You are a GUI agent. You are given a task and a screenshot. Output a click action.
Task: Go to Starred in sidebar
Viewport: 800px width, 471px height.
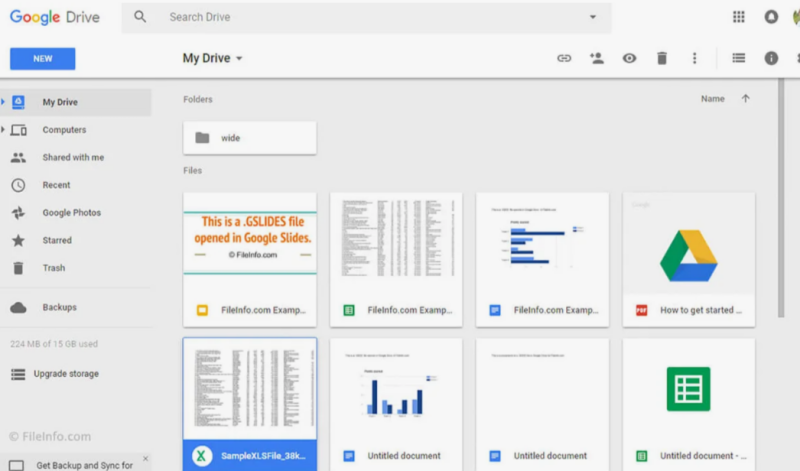[56, 240]
